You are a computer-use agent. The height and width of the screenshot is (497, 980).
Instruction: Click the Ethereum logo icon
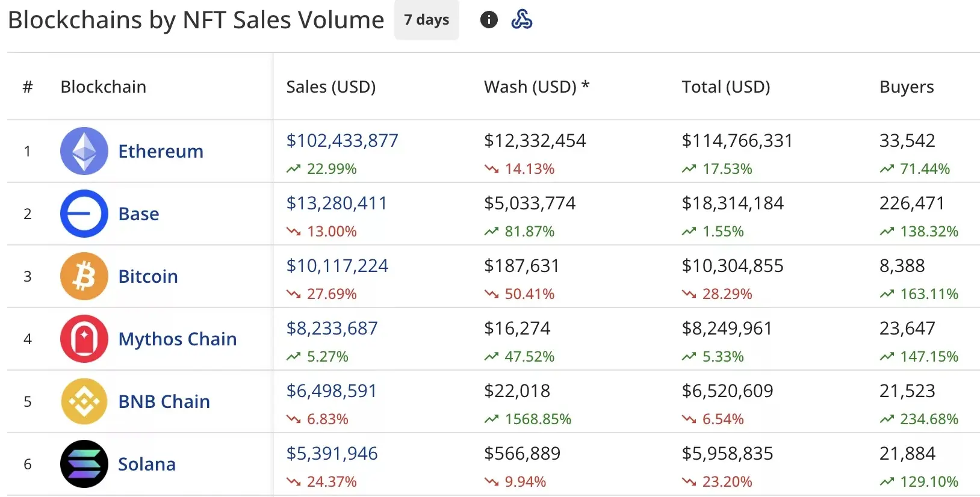84,151
